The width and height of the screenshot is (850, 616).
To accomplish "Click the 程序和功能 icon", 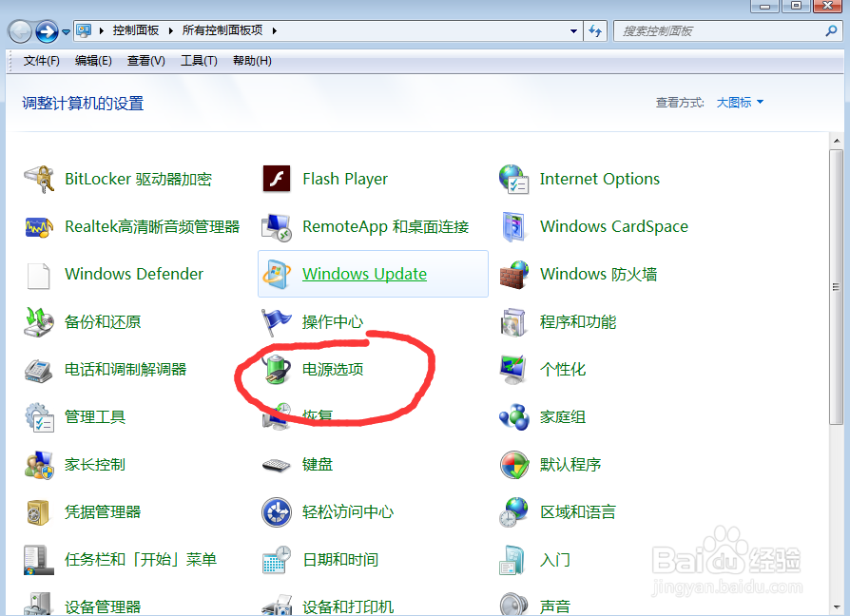I will [x=514, y=322].
